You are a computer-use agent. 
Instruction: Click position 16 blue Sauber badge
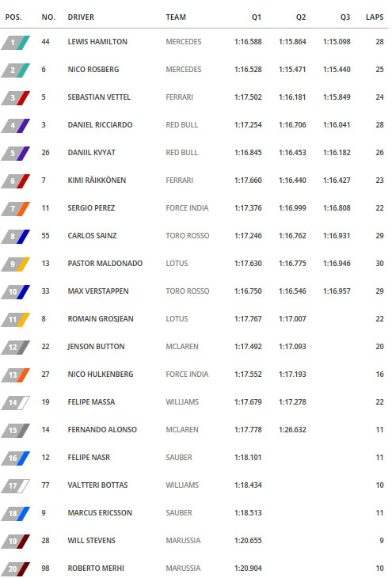[x=16, y=458]
